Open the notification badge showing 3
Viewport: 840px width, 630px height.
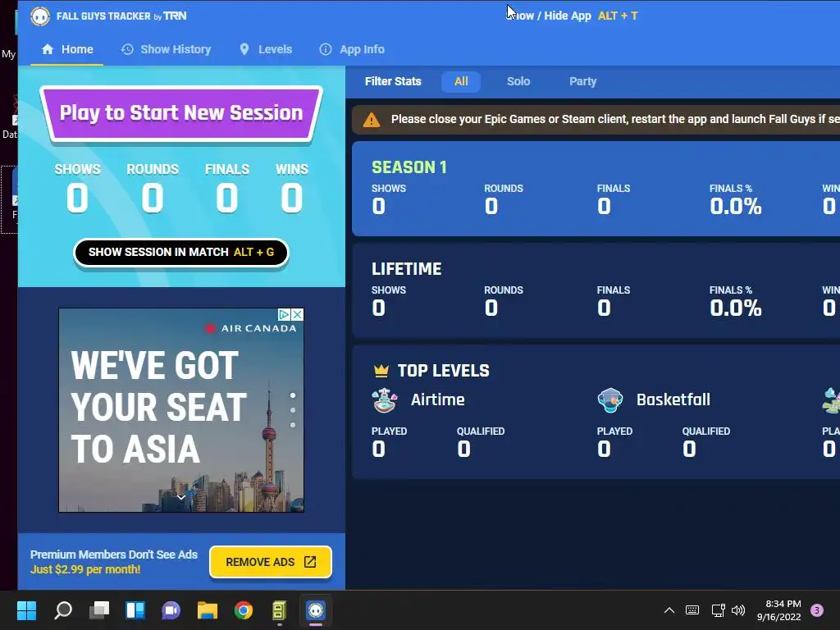(x=817, y=610)
